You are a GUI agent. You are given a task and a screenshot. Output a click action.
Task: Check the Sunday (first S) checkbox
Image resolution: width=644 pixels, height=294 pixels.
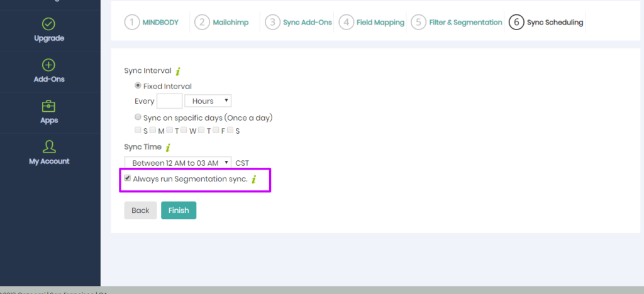[138, 131]
